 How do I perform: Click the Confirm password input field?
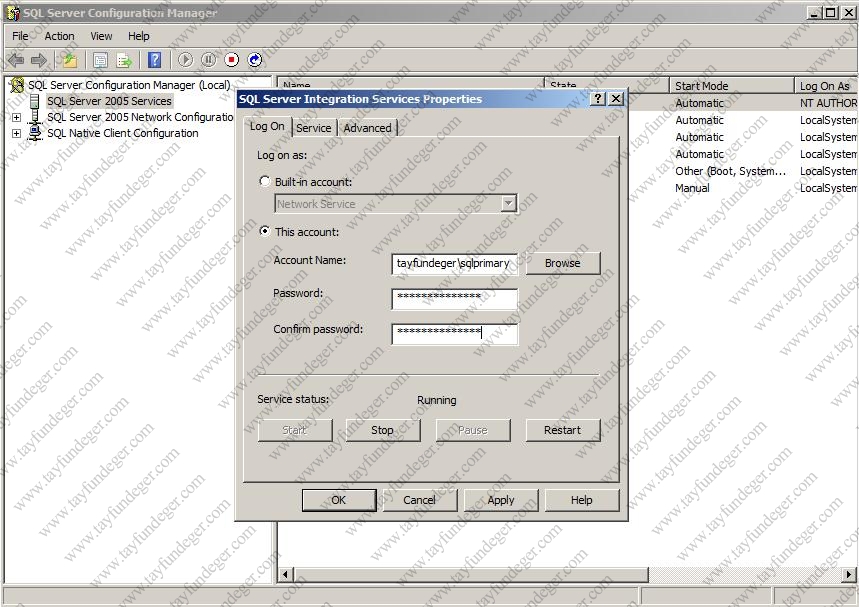(x=455, y=334)
